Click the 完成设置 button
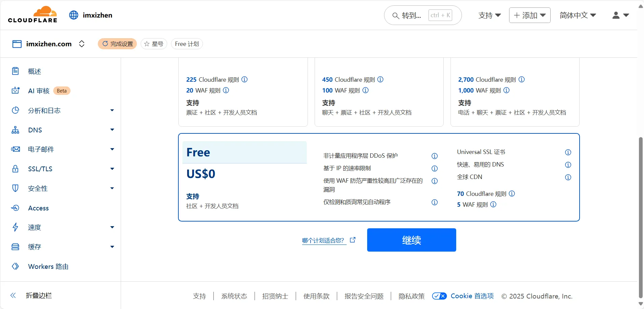This screenshot has height=309, width=644. pos(117,44)
